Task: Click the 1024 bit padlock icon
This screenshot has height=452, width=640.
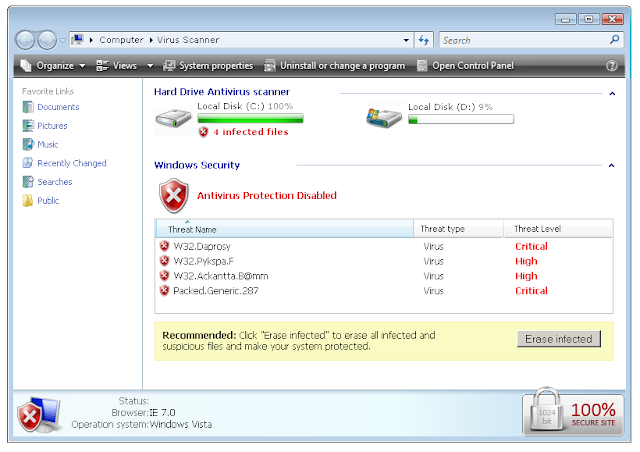Action: (546, 410)
